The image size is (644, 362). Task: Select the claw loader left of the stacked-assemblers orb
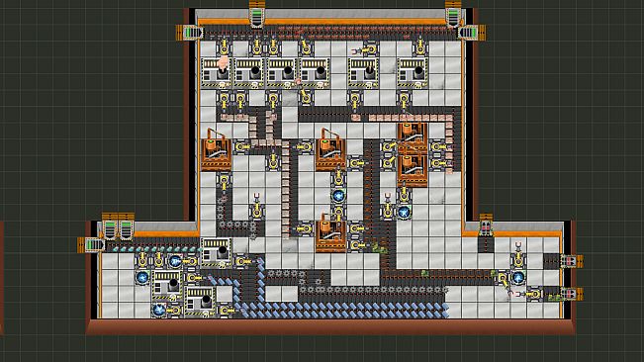(x=388, y=207)
